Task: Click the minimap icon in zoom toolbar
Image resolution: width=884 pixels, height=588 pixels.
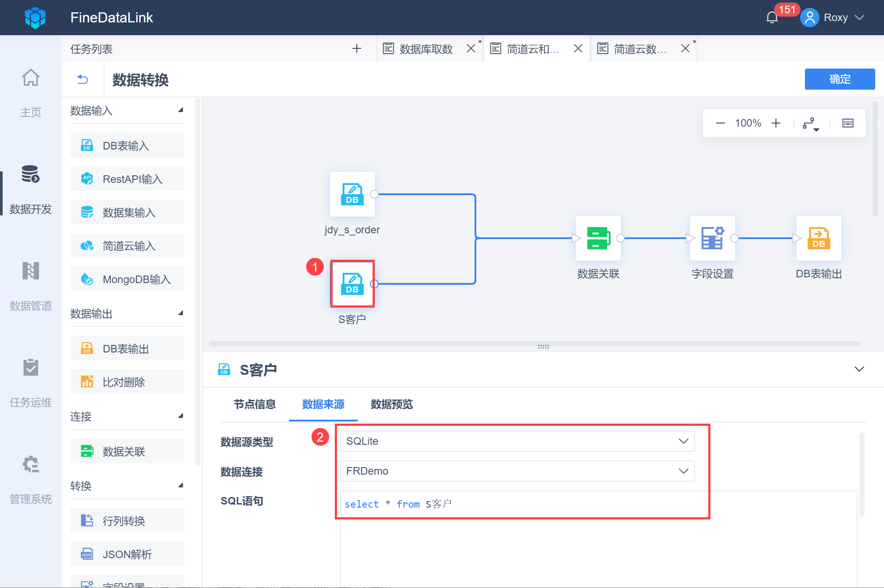Action: (848, 123)
